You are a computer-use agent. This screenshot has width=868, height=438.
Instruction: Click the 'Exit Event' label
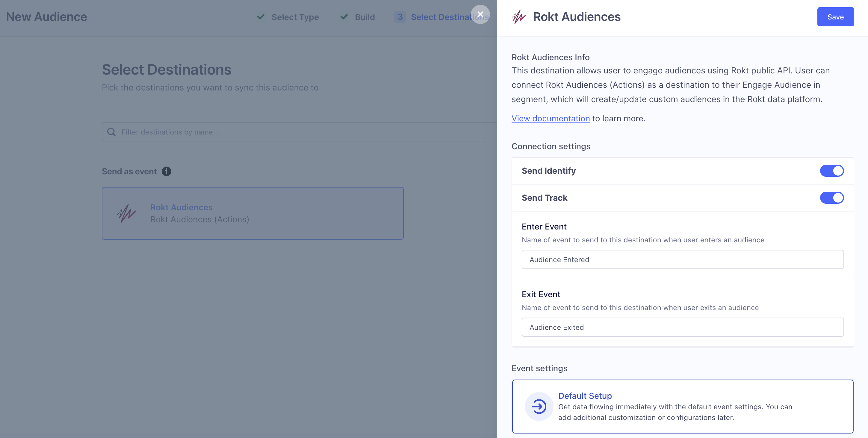click(x=541, y=294)
